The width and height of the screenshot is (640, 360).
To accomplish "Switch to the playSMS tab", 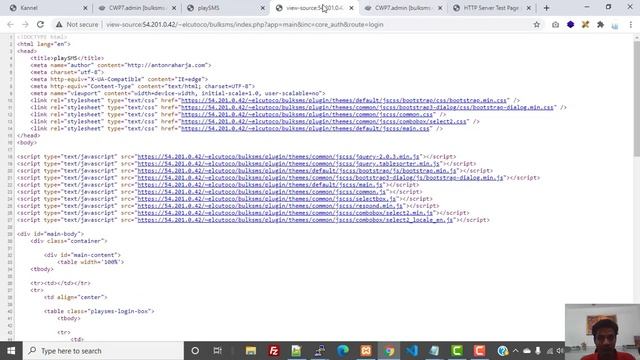I will point(225,8).
